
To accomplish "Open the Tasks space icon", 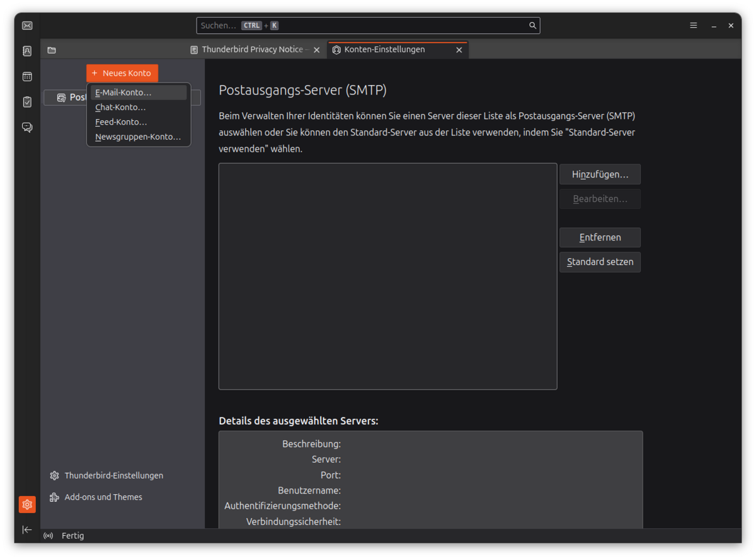I will 27,102.
